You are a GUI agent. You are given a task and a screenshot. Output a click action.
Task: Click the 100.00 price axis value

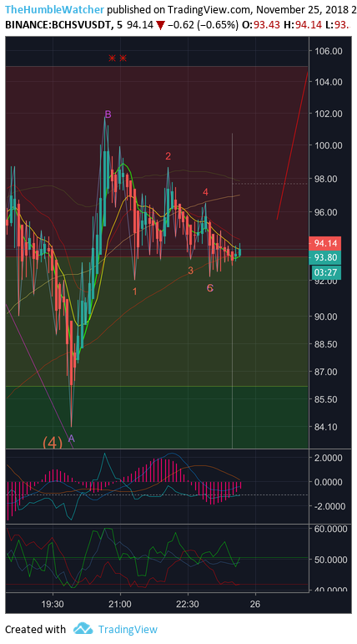point(329,145)
